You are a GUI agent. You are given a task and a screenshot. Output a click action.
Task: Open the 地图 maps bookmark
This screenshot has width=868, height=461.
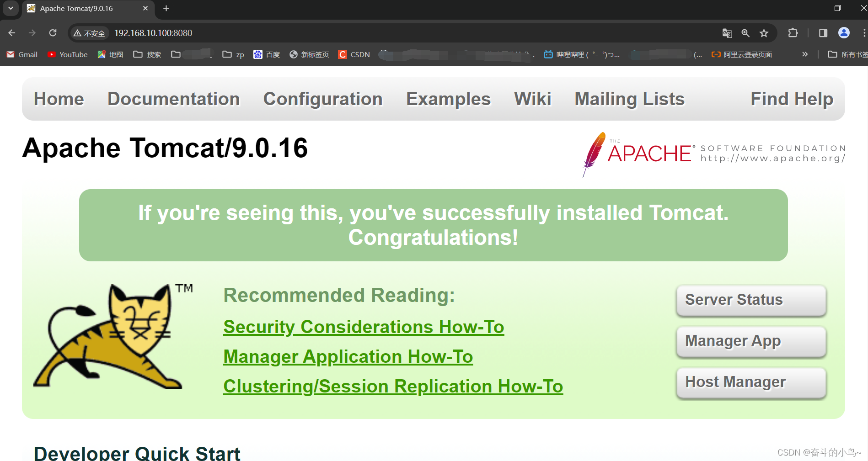tap(111, 54)
